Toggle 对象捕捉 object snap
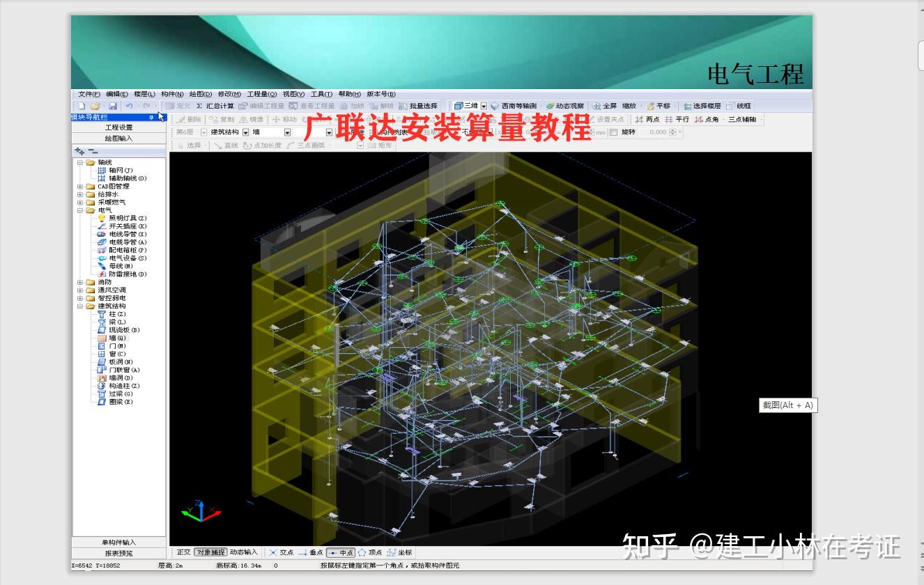924x585 pixels. tap(210, 552)
